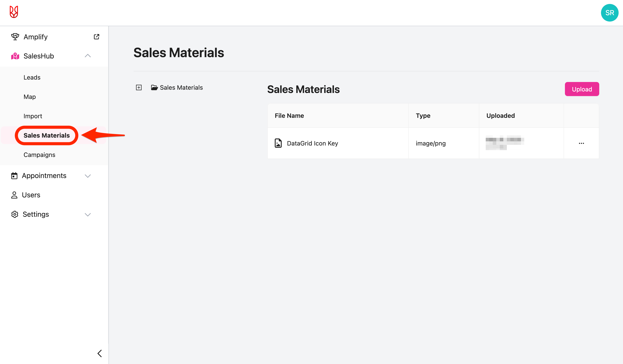Image resolution: width=623 pixels, height=364 pixels.
Task: Expand the Sales Materials folder tree
Action: tap(139, 87)
